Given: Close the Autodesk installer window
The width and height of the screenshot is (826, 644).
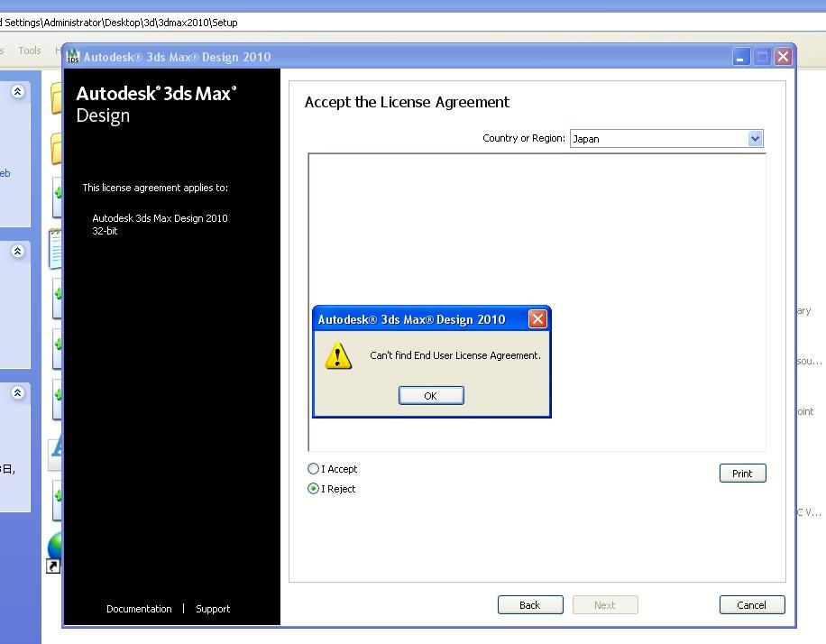Looking at the screenshot, I should [x=783, y=57].
